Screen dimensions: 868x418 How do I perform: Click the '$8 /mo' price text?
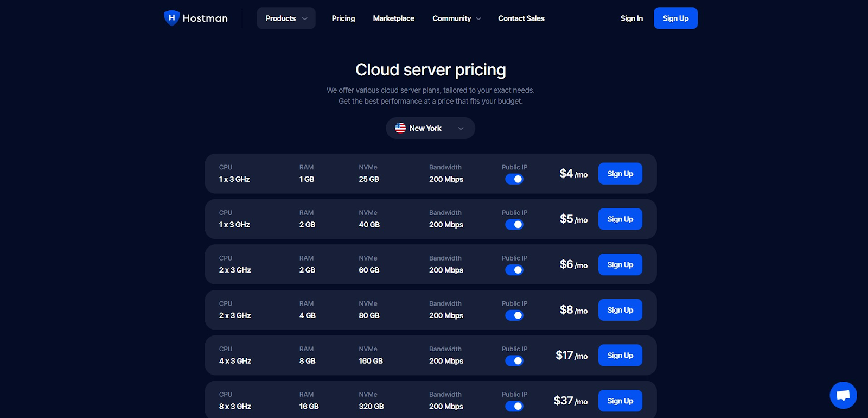[573, 310]
